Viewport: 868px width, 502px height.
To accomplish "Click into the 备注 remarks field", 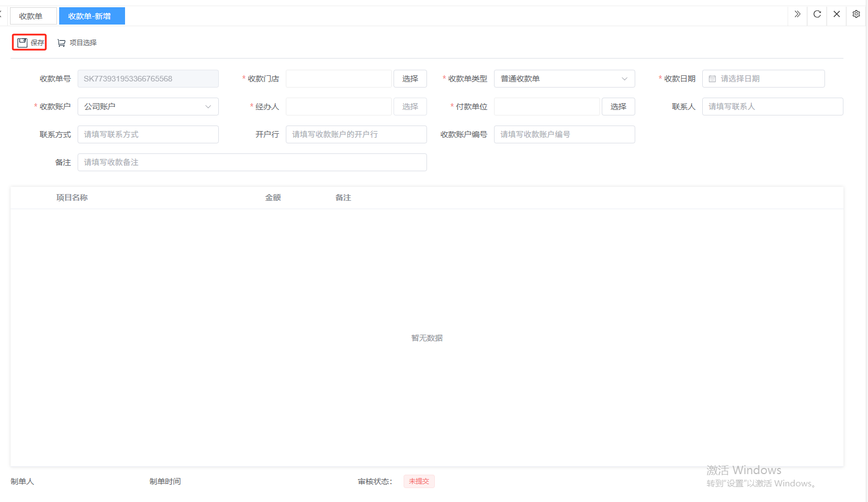I will [252, 162].
